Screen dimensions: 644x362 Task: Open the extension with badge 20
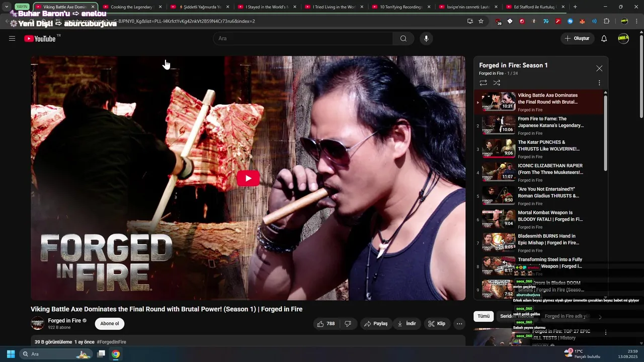(498, 22)
